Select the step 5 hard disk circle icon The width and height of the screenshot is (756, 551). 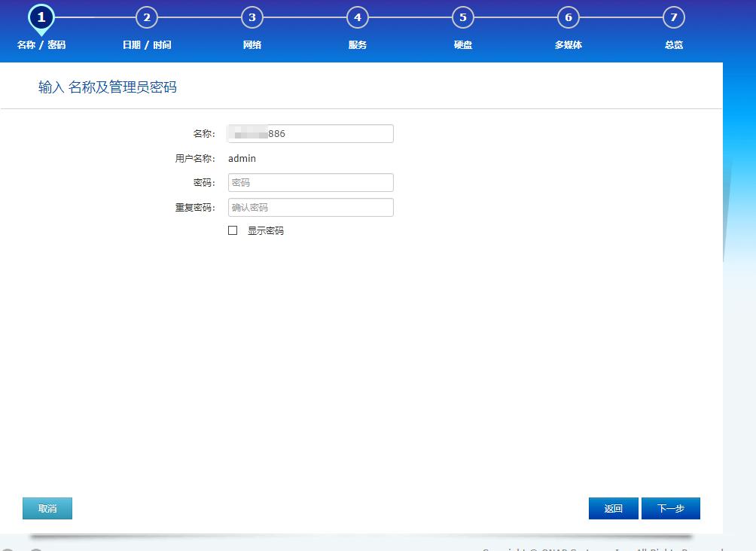(x=462, y=17)
